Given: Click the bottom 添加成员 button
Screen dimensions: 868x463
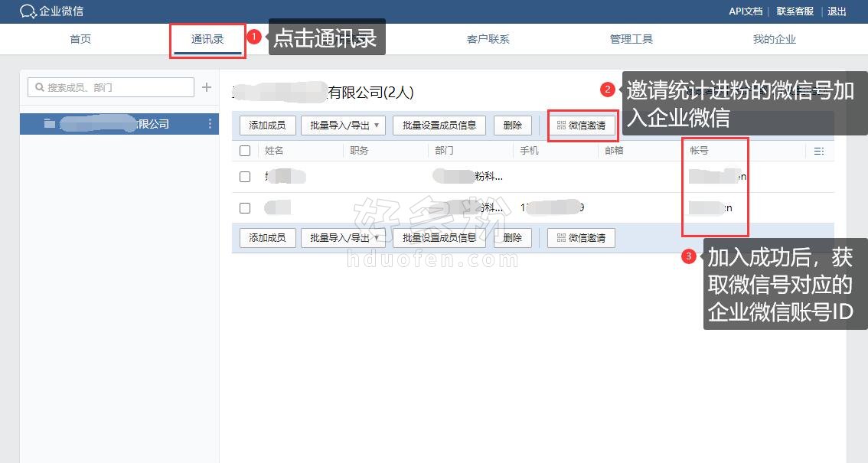Looking at the screenshot, I should pyautogui.click(x=267, y=238).
